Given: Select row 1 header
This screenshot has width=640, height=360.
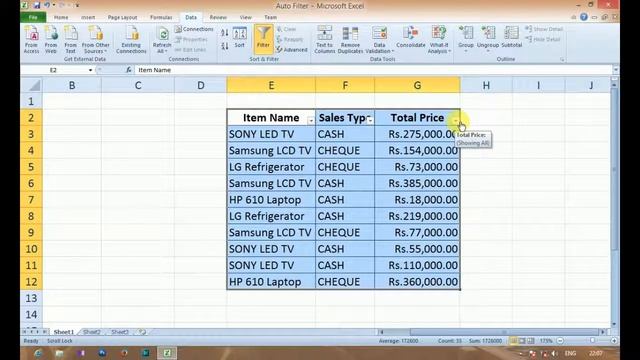Looking at the screenshot, I should point(31,101).
